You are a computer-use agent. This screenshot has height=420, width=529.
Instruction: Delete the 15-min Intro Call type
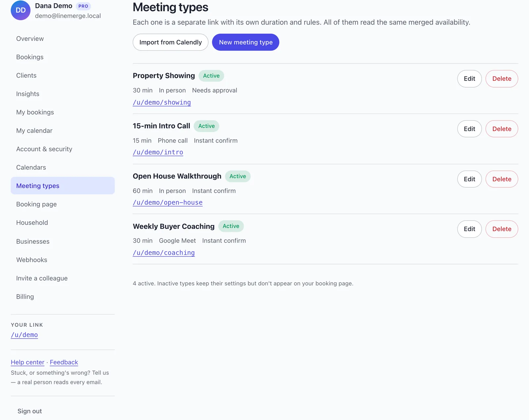point(502,129)
